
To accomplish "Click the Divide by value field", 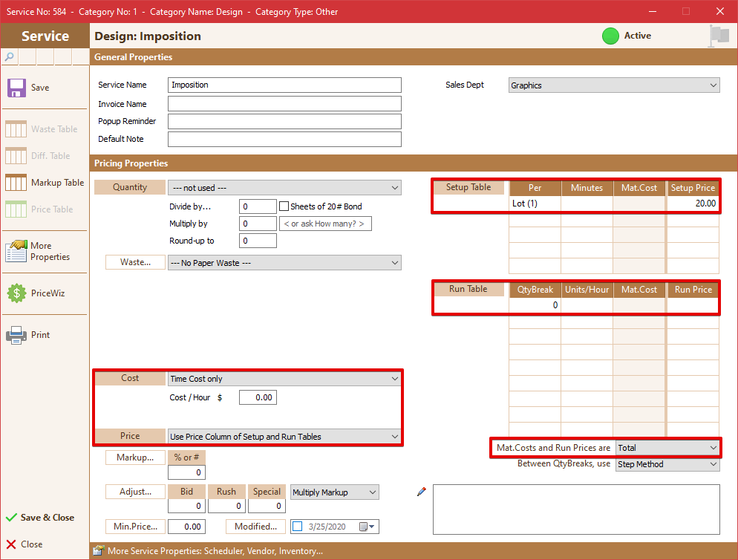I will [x=258, y=206].
